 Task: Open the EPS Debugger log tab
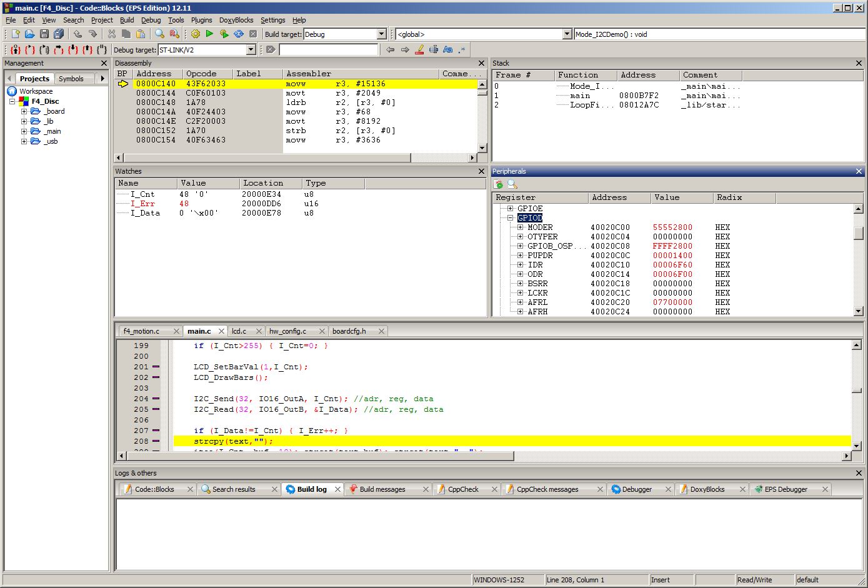pos(786,489)
